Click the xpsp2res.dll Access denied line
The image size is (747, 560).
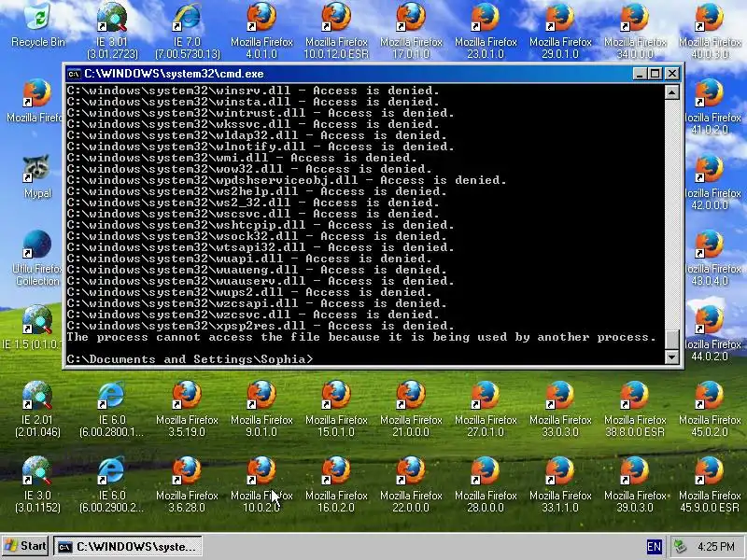(261, 326)
